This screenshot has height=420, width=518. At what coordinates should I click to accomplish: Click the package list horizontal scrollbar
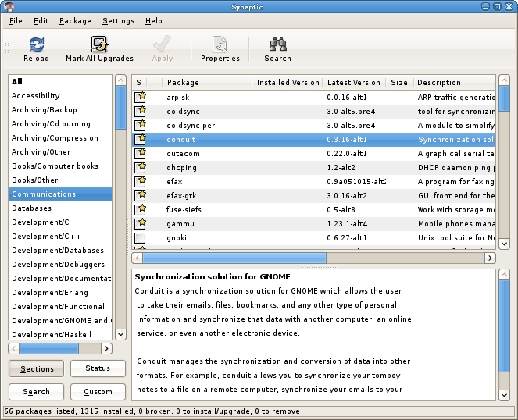click(x=234, y=258)
